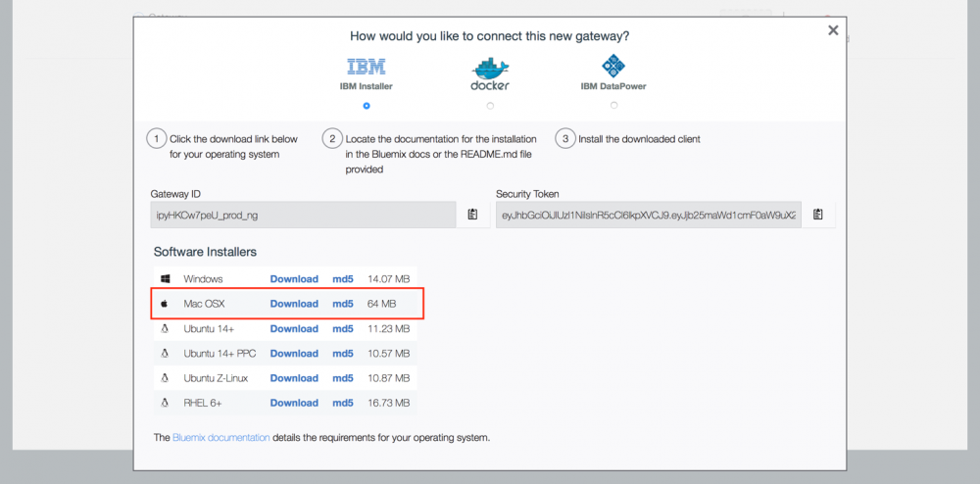Click the Apple logo for Mac OSX
Screen dimensions: 980x484
[166, 304]
